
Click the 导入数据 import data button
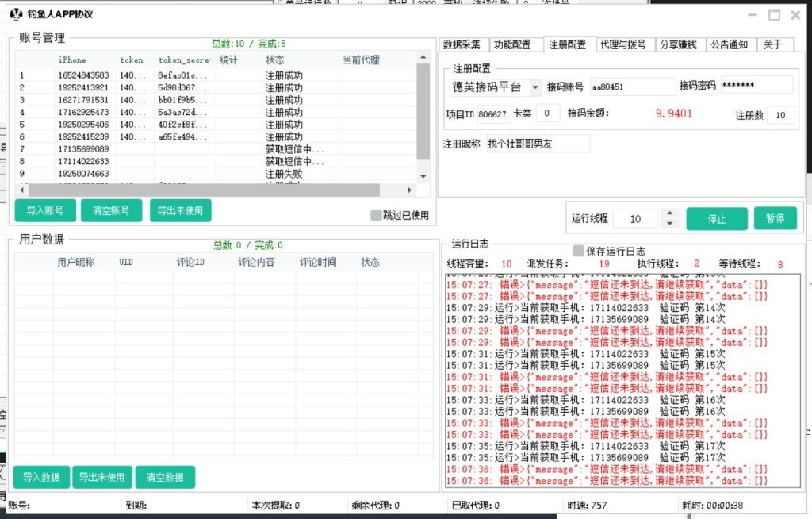click(x=41, y=477)
